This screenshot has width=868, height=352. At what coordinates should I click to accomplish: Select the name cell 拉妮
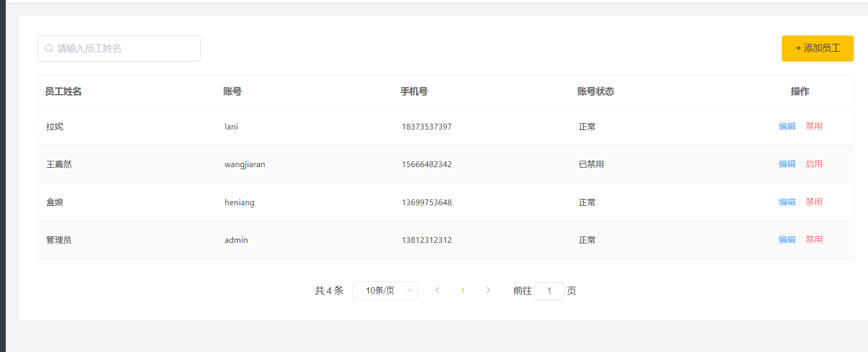click(55, 127)
